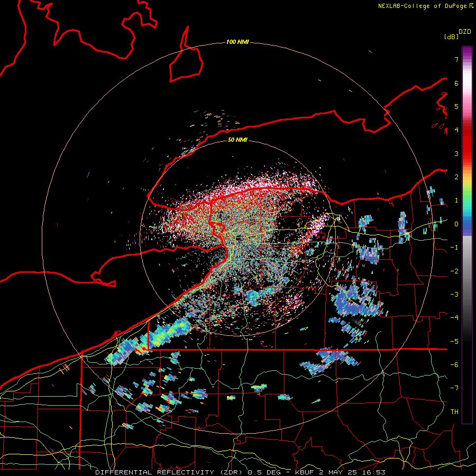This screenshot has width=476, height=476.
Task: Click the 50 NMI range ring label
Action: pos(237,140)
